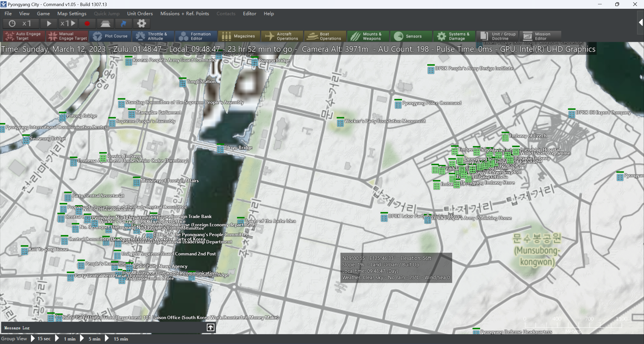644x344 pixels.
Task: Open the gear settings toolbar icon
Action: point(142,24)
